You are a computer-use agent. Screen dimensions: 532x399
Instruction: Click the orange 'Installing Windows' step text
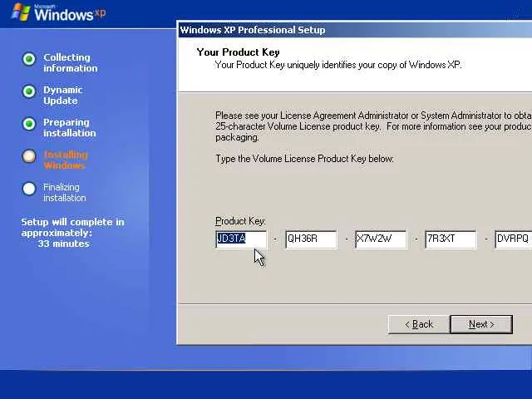[x=66, y=160]
